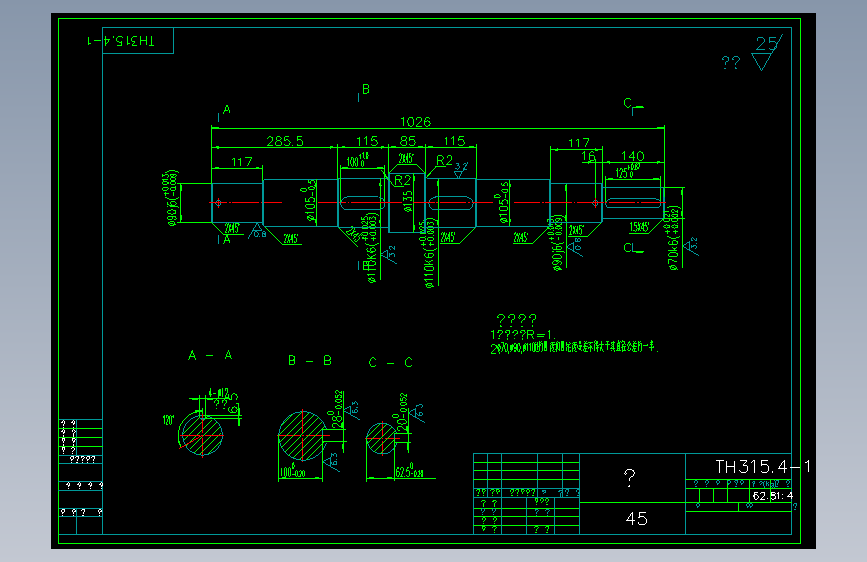Click the 62.5 keyway depth dimension
This screenshot has width=867, height=562.
[409, 472]
